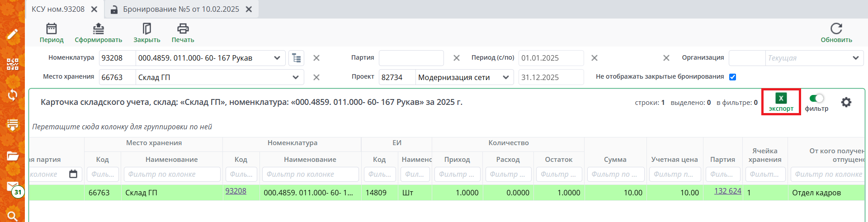The width and height of the screenshot is (868, 222).
Task: Open nomenclature code link 93208
Action: pyautogui.click(x=236, y=191)
